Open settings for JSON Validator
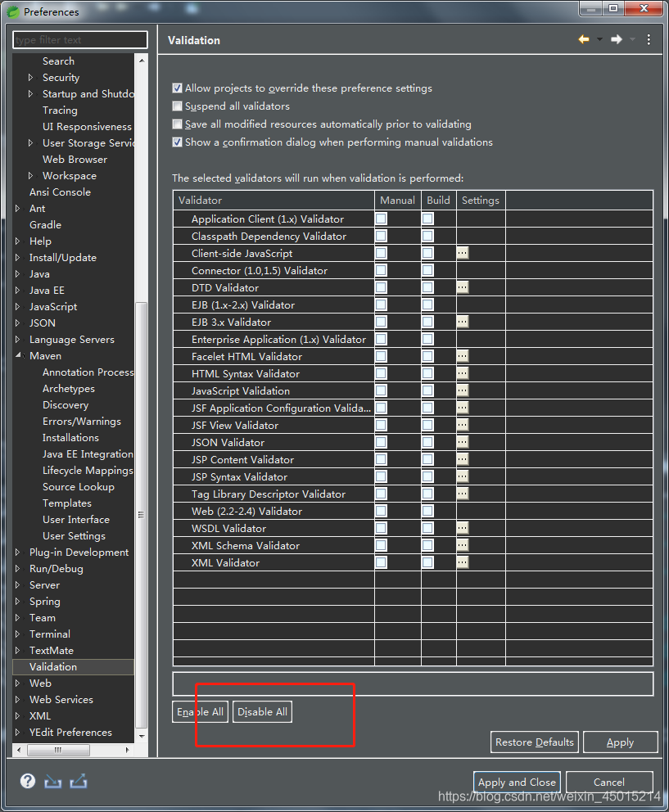669x812 pixels. tap(463, 442)
